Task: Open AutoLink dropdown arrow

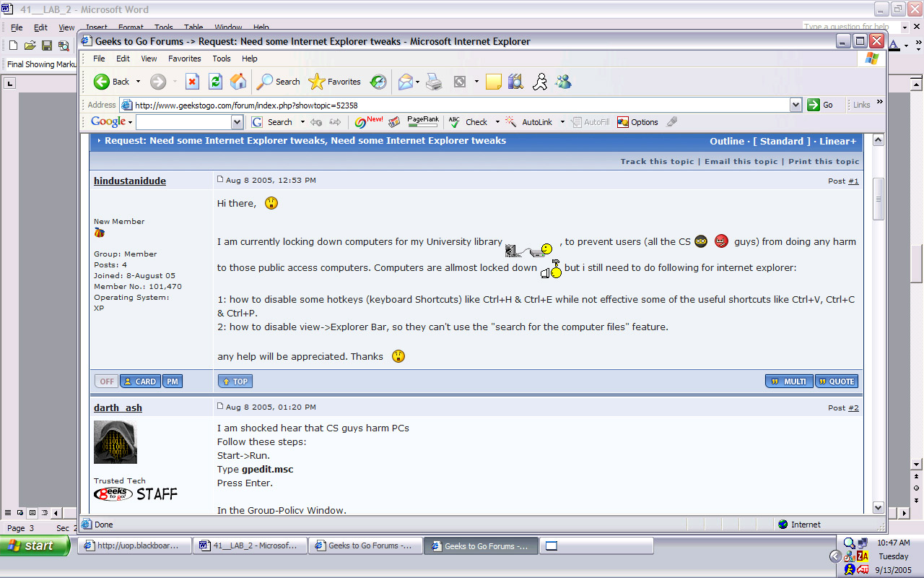Action: point(562,122)
